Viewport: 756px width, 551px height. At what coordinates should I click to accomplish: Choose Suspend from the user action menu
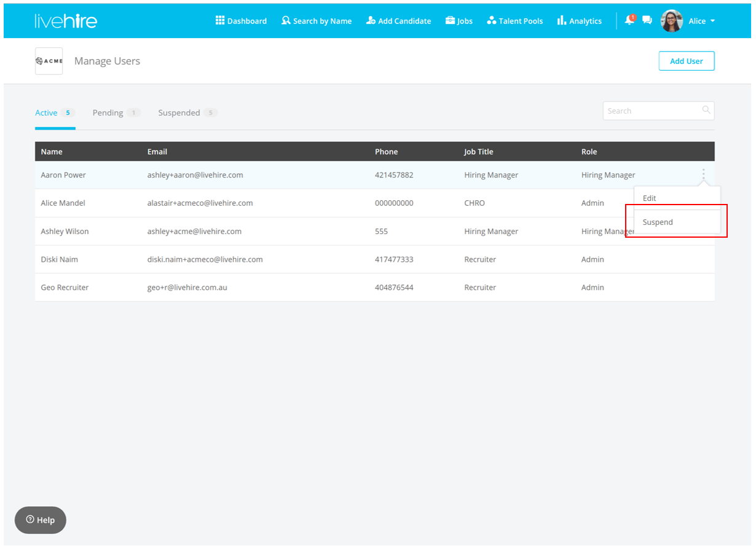click(x=658, y=222)
